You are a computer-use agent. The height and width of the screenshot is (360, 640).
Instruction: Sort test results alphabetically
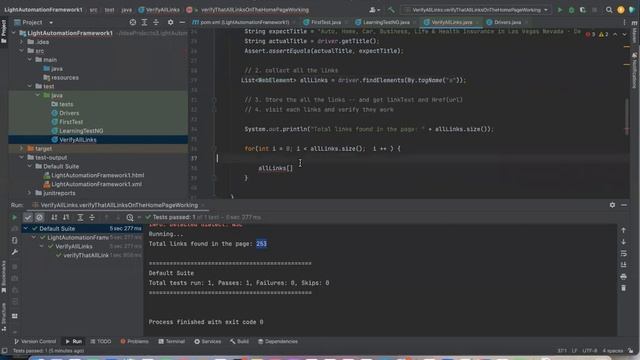(54, 218)
